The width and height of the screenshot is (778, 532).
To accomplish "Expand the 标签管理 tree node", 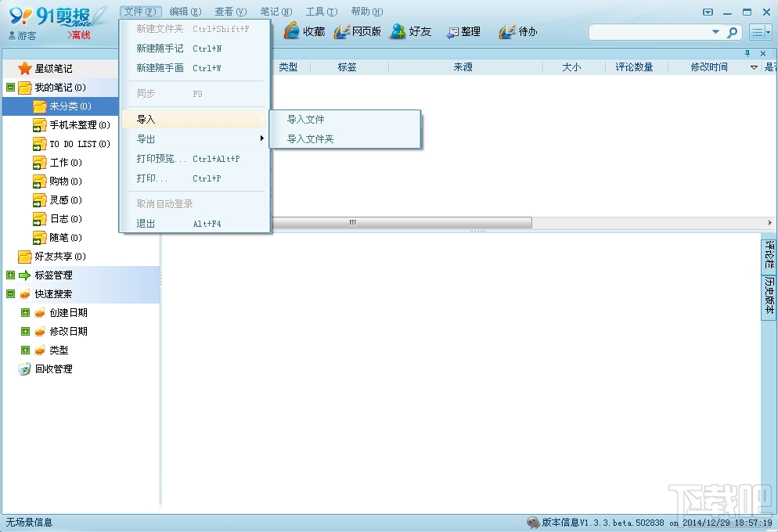I will (10, 275).
